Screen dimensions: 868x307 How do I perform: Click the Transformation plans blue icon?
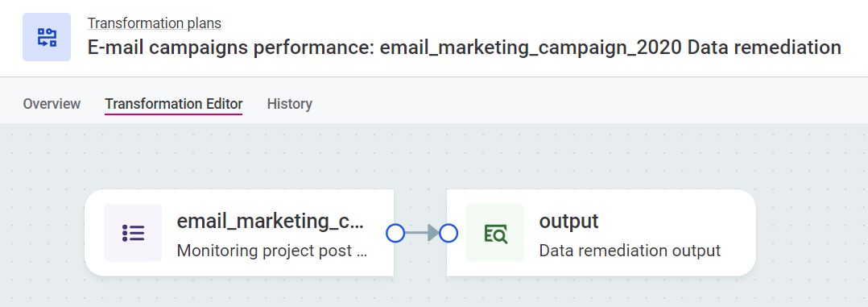[47, 37]
